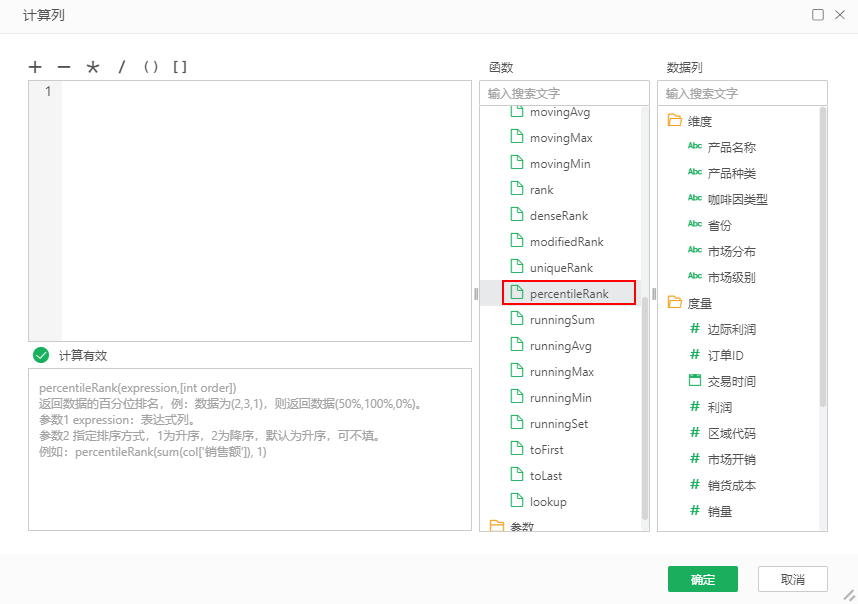Insert parentheses into the formula
Screen dimensions: 858x604
click(x=151, y=67)
